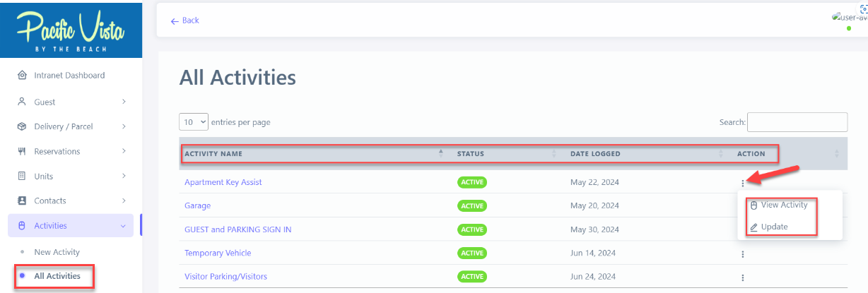Open the Apartment Key Assist activity link

pyautogui.click(x=223, y=182)
